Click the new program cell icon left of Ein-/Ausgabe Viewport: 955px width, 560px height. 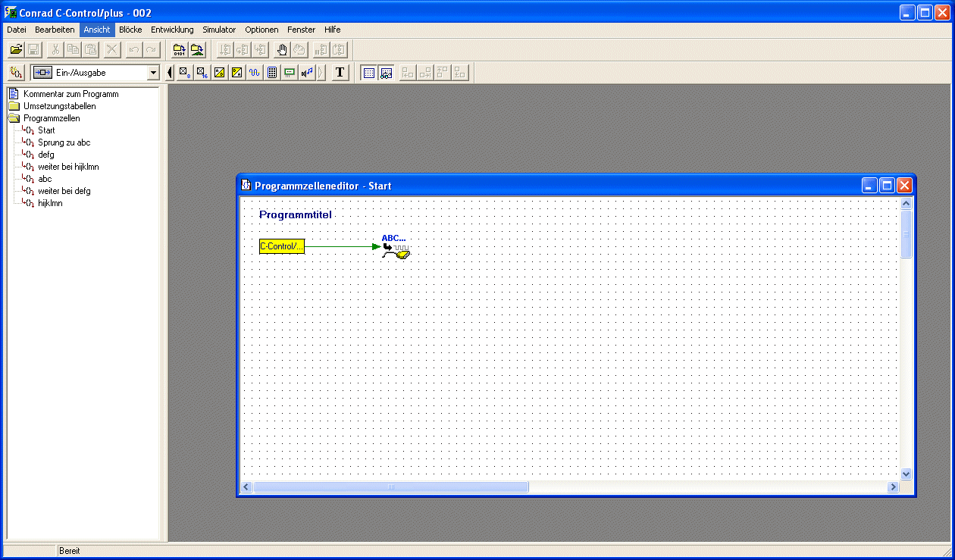coord(16,73)
